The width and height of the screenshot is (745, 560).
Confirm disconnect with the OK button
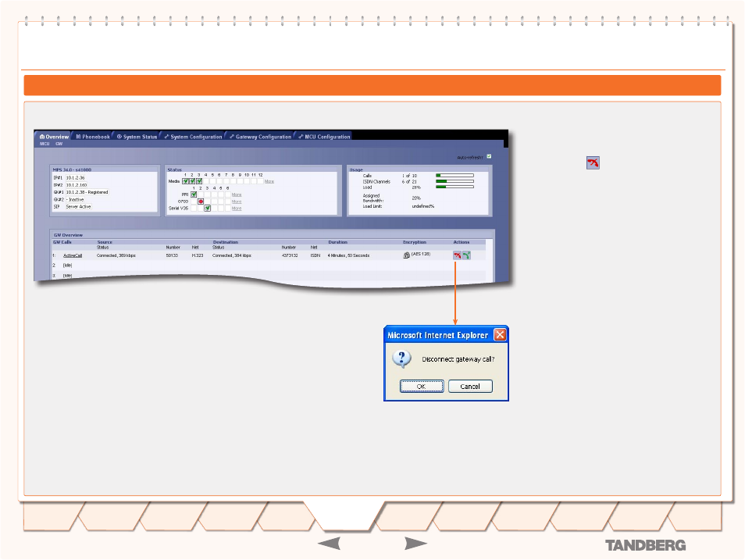tap(422, 386)
